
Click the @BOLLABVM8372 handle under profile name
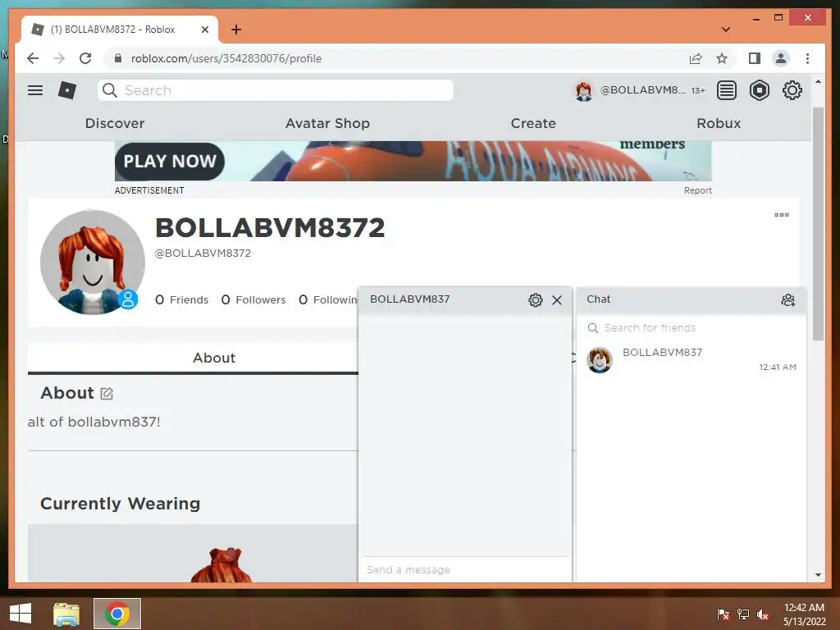203,253
